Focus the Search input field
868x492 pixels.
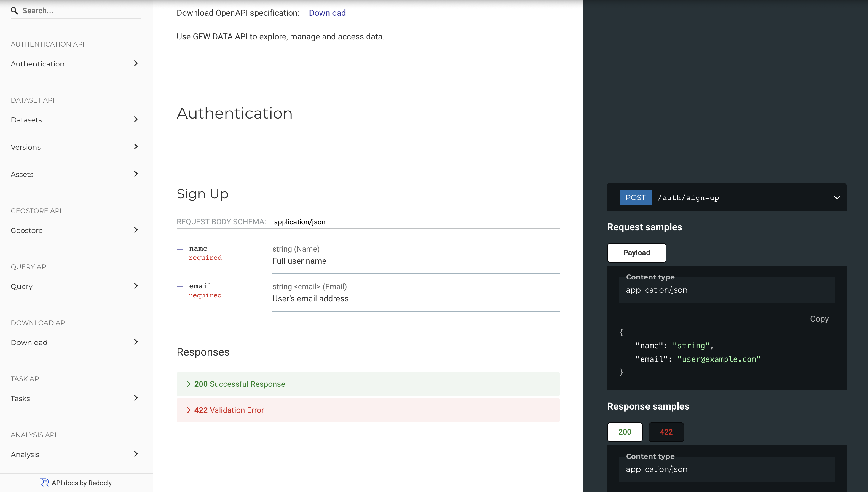pyautogui.click(x=81, y=11)
